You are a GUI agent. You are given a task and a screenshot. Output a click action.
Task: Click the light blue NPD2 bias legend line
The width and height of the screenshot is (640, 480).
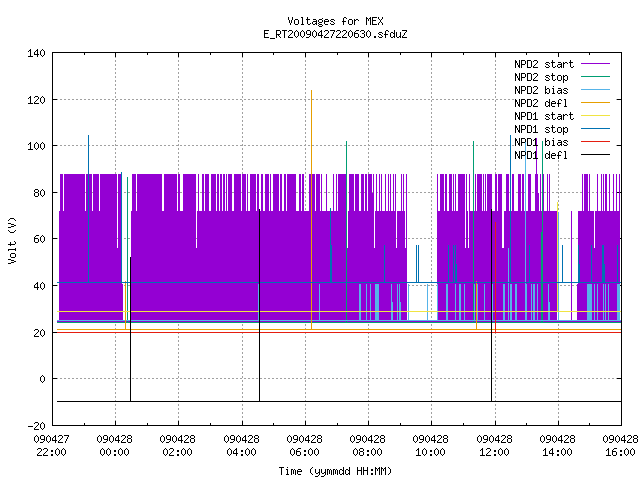(595, 90)
